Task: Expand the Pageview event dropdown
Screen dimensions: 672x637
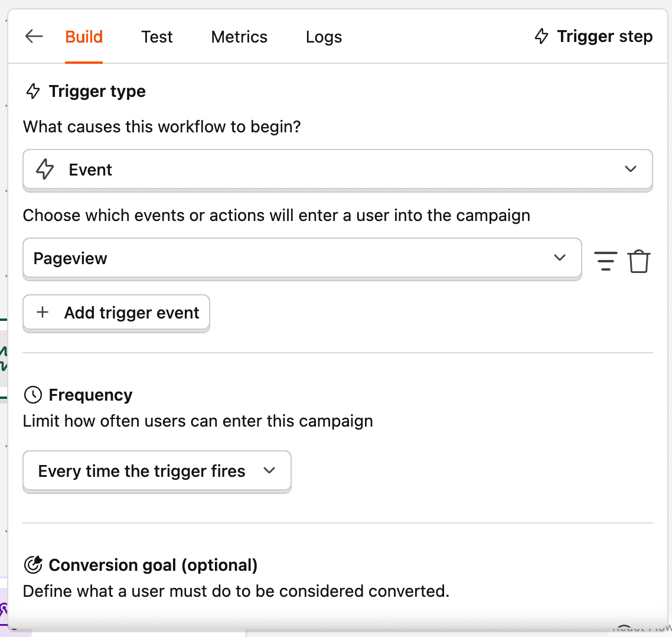Action: coord(302,258)
